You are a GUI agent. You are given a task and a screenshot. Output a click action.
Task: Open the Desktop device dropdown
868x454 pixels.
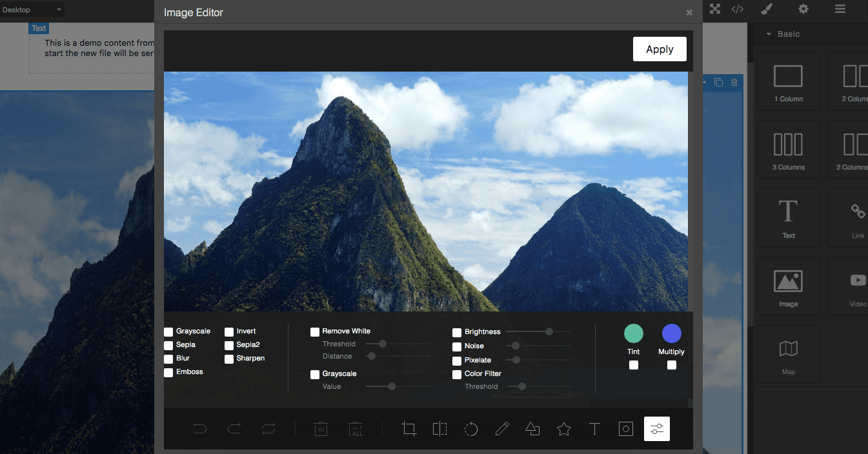32,9
